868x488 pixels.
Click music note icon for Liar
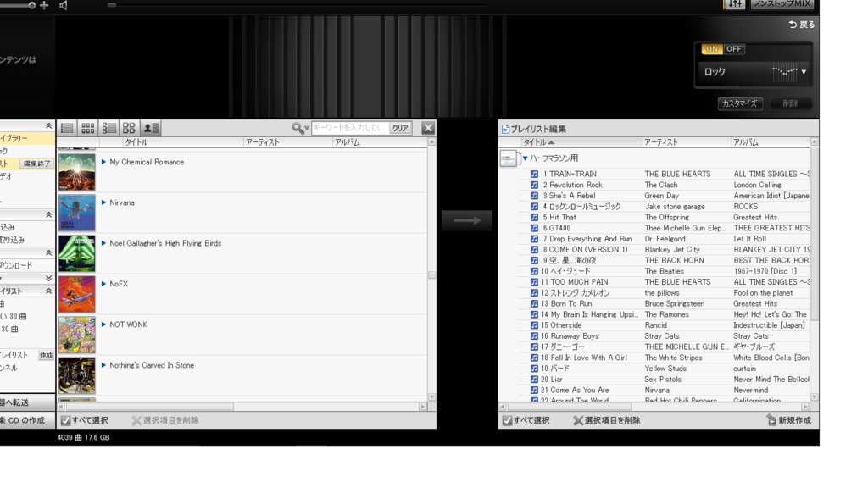click(x=534, y=380)
